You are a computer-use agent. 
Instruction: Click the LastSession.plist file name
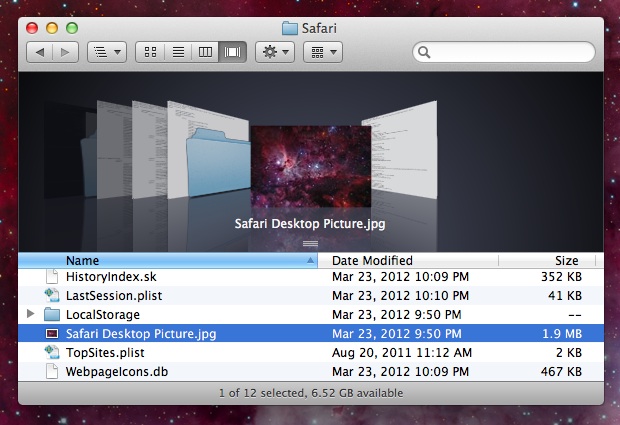coord(114,296)
